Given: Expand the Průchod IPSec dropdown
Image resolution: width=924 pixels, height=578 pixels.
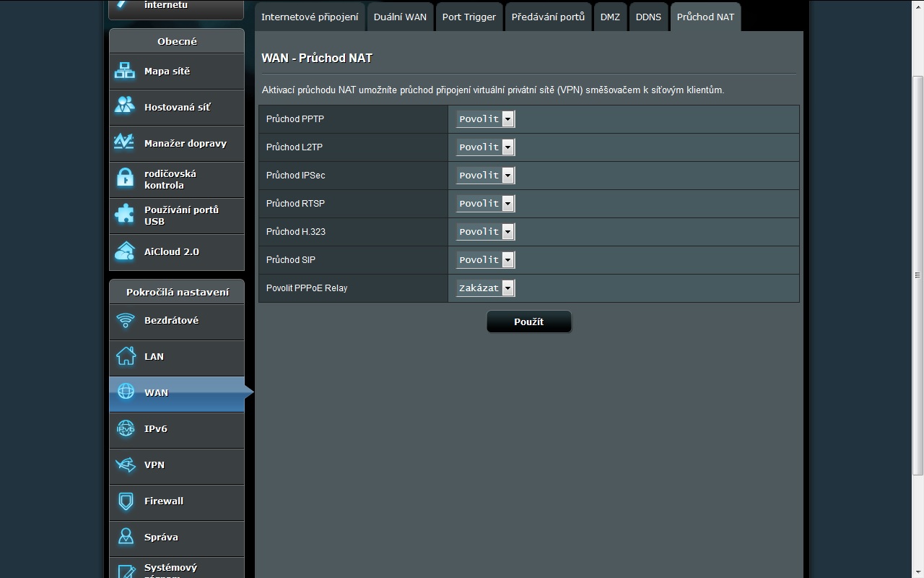Looking at the screenshot, I should (x=485, y=176).
